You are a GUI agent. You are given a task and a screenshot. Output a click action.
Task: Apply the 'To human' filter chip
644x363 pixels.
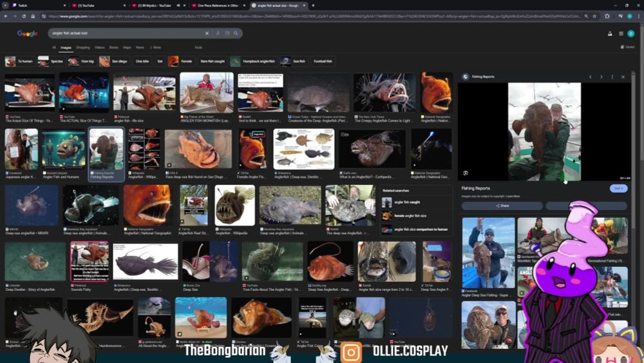pyautogui.click(x=19, y=61)
